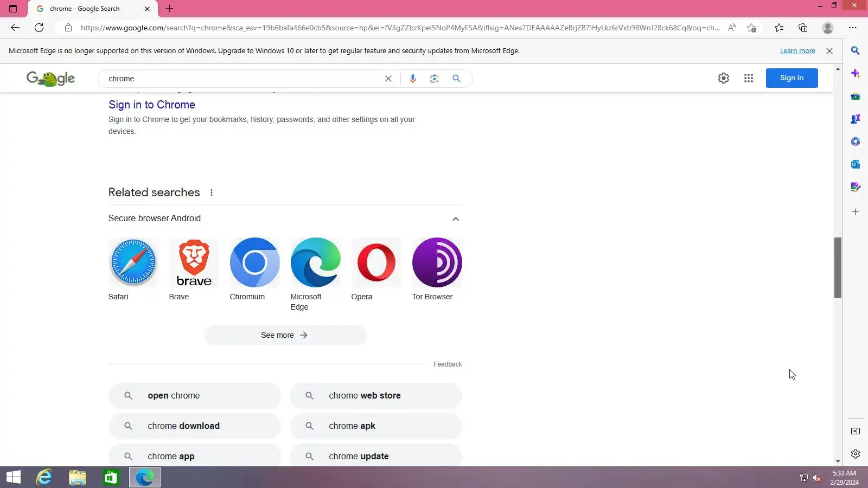Open Google quick settings gear
Screen dimensions: 868x488
click(724, 78)
